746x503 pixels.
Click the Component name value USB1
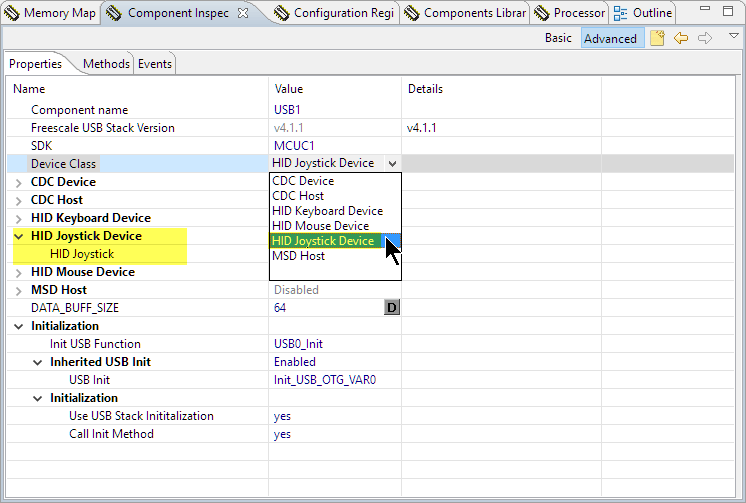point(288,110)
